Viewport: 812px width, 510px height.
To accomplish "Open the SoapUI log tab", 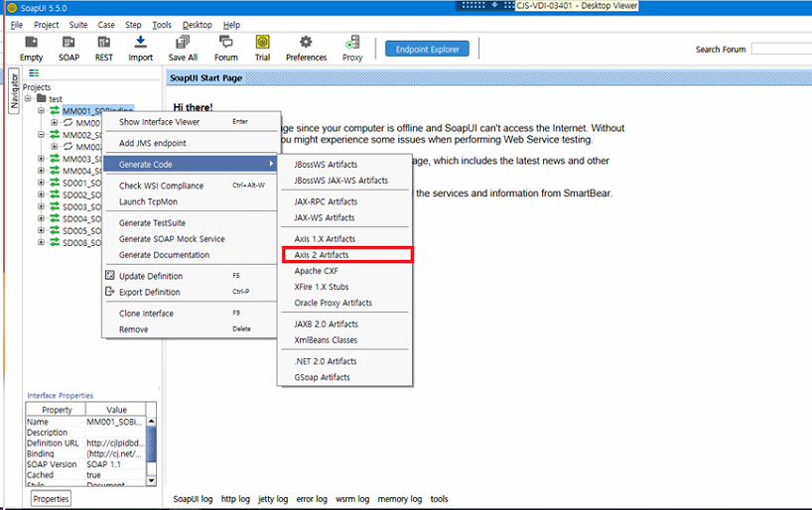I will pos(193,499).
